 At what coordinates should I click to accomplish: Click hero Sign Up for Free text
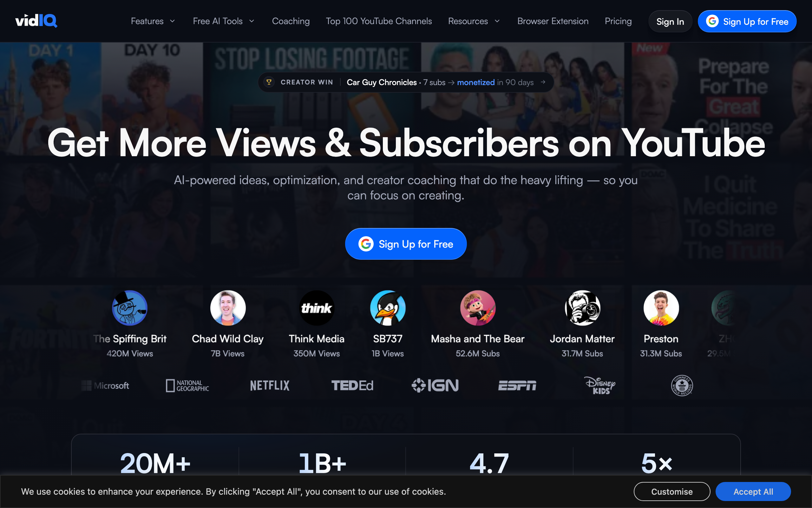click(416, 244)
